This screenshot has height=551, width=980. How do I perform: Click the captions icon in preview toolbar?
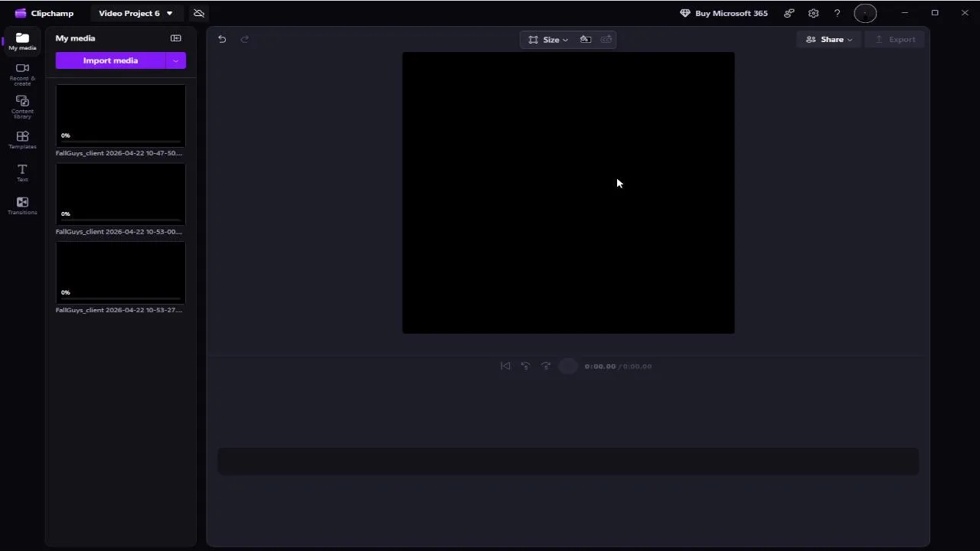[606, 40]
